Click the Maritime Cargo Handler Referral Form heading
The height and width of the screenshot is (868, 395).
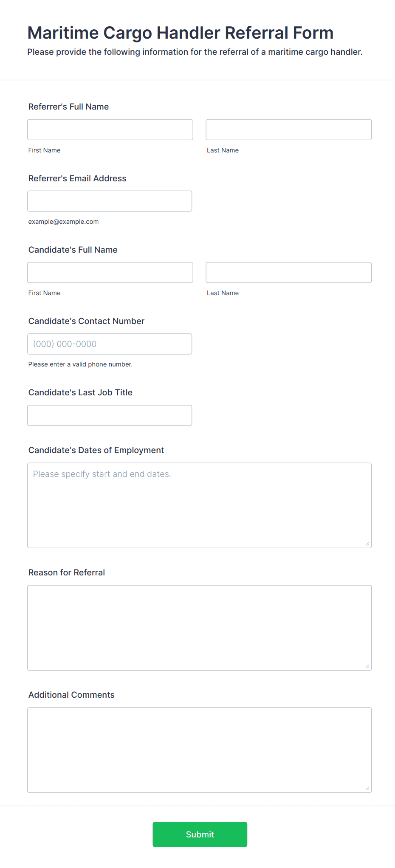180,33
